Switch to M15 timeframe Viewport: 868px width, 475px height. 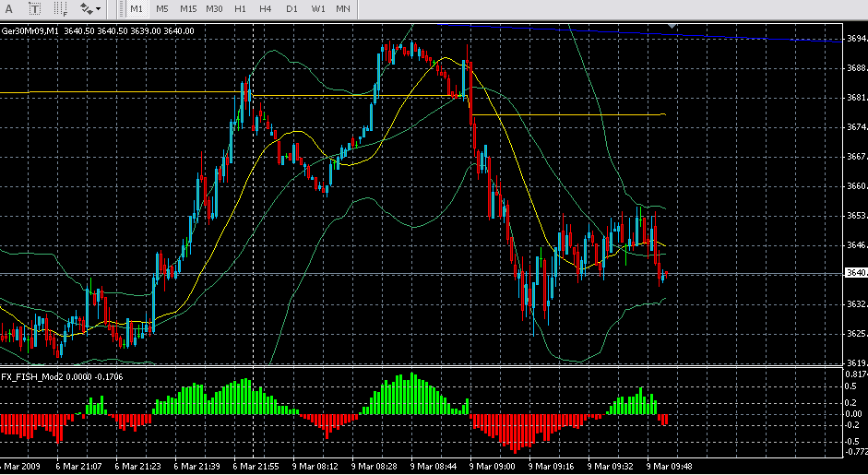click(188, 8)
